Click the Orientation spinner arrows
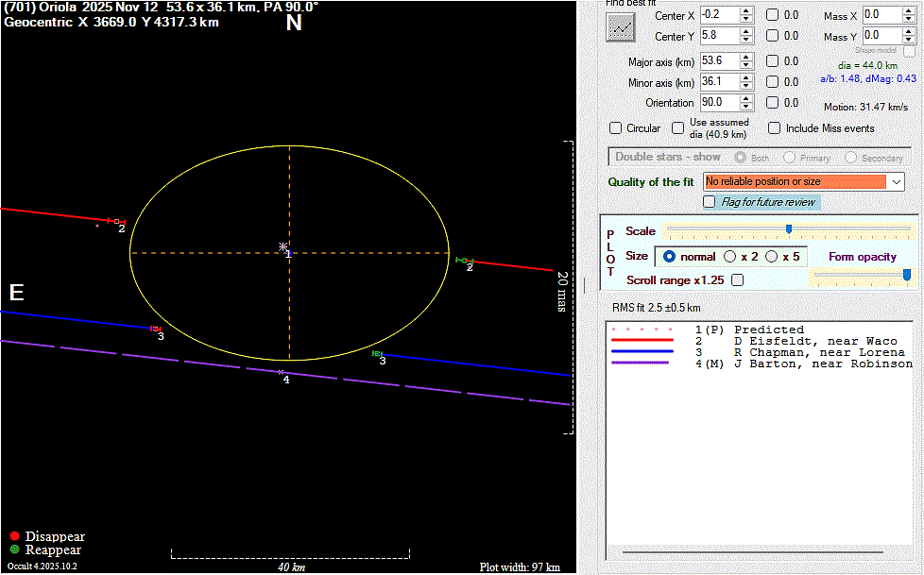The width and height of the screenshot is (924, 575). point(746,102)
